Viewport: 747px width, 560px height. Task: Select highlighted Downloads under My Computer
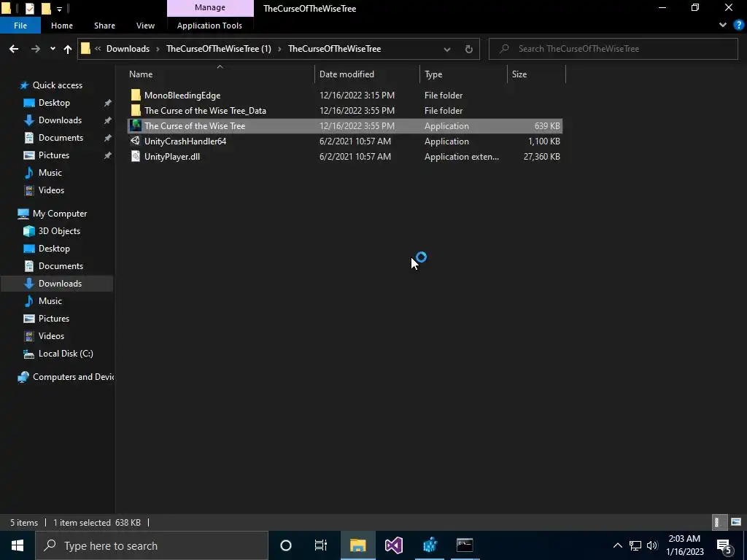point(57,284)
